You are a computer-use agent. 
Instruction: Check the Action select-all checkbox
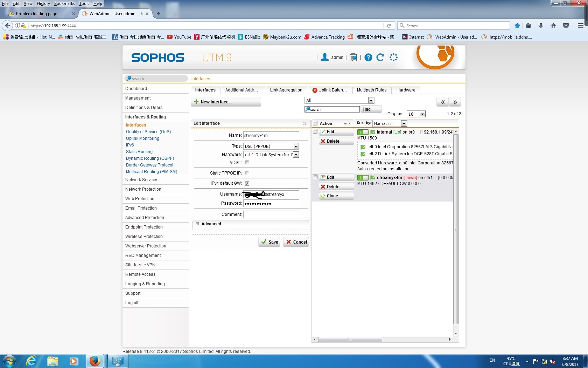(315, 123)
